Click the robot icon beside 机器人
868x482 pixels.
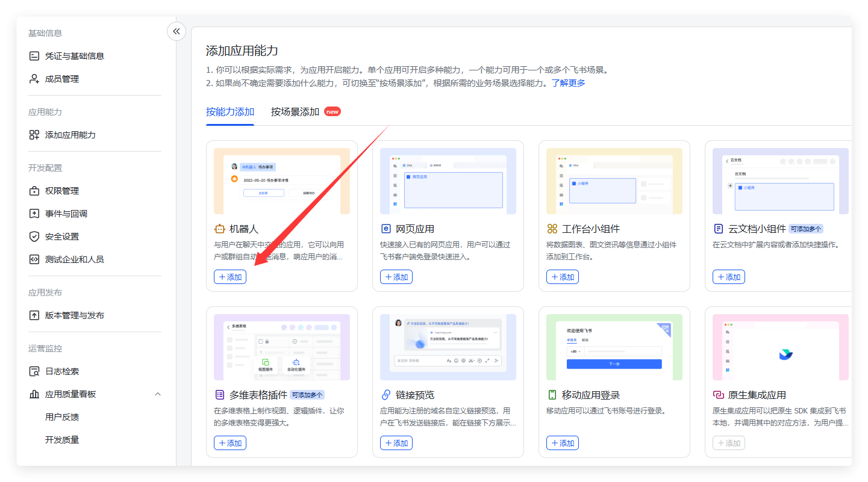coord(219,229)
